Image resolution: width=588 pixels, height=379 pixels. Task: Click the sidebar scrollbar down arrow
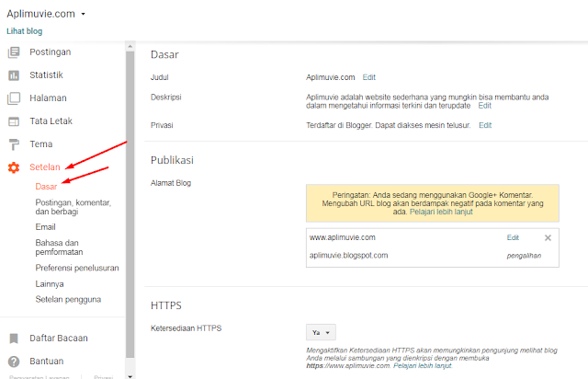[130, 376]
